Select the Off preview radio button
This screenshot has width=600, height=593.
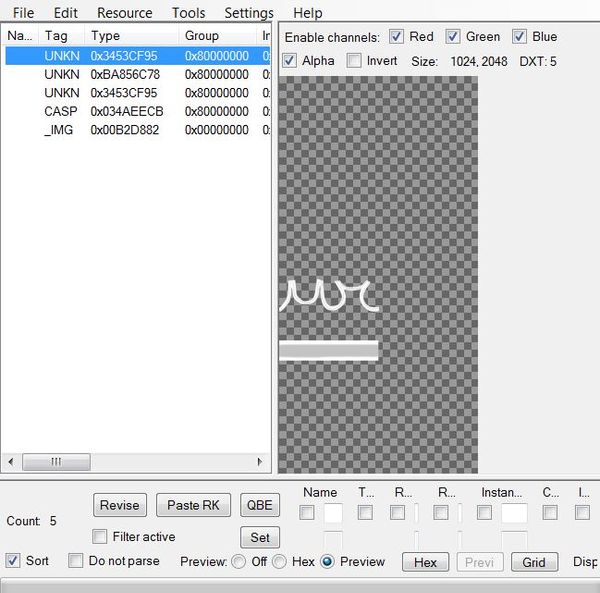pyautogui.click(x=238, y=562)
